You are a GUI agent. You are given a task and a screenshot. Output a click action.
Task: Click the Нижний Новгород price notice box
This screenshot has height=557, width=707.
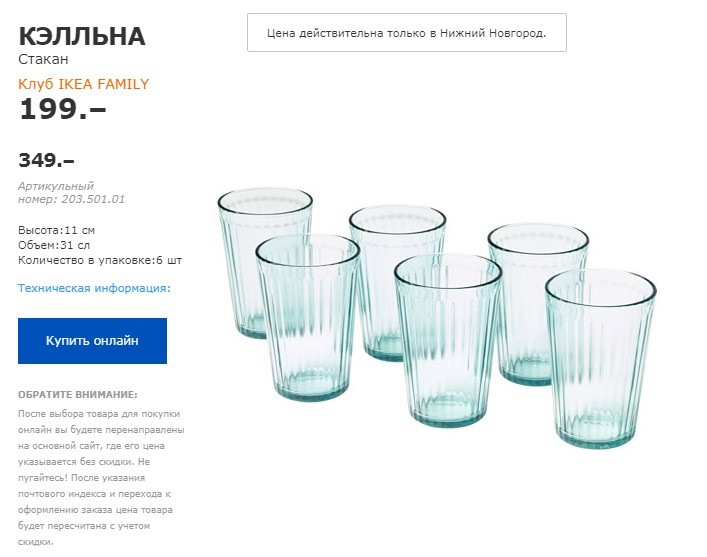coord(407,32)
